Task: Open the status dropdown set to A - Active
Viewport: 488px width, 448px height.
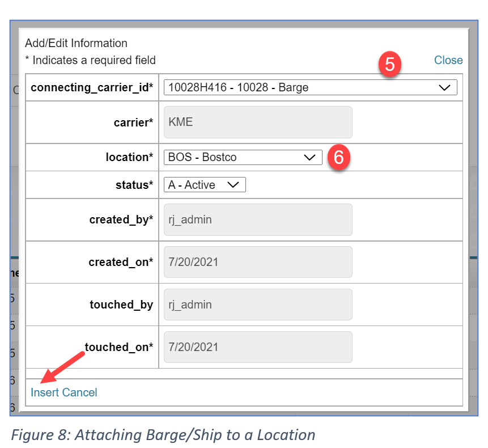Action: pos(205,185)
